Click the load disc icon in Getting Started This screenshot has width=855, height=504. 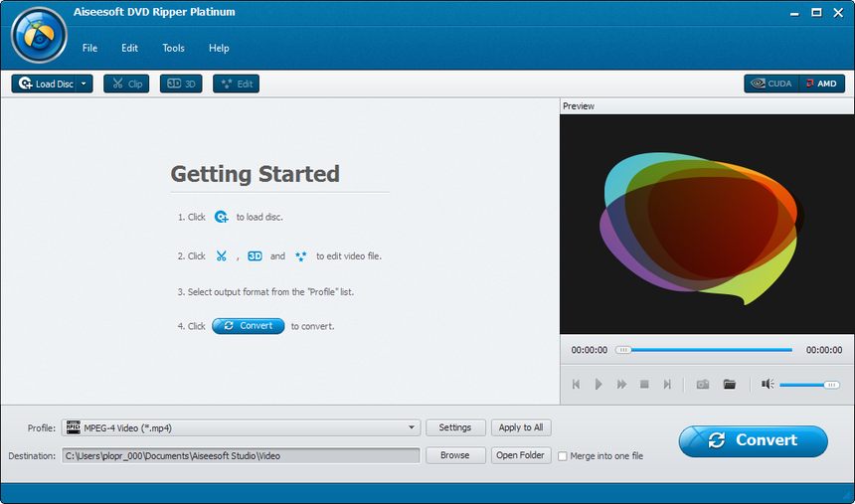click(221, 217)
